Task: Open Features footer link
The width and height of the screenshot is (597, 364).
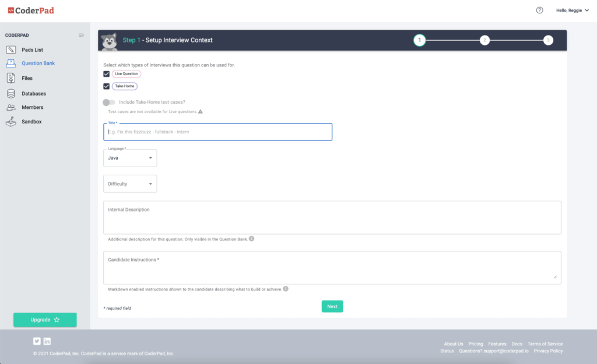Action: [497, 344]
